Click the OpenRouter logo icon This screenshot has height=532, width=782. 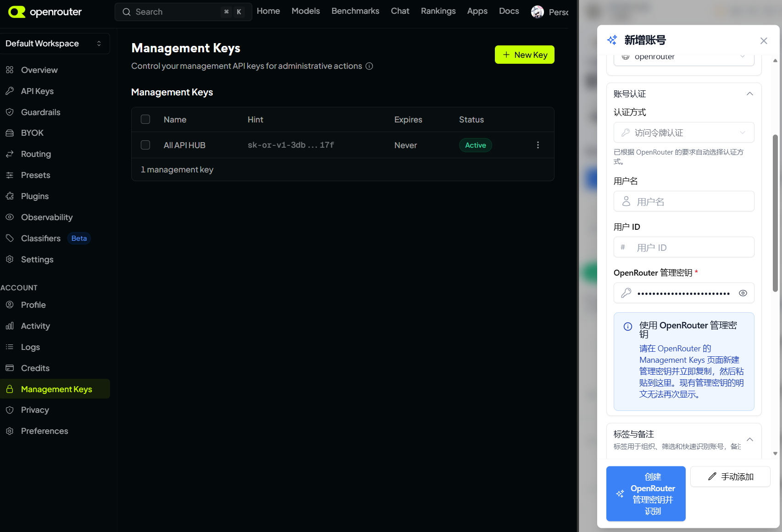coord(17,12)
